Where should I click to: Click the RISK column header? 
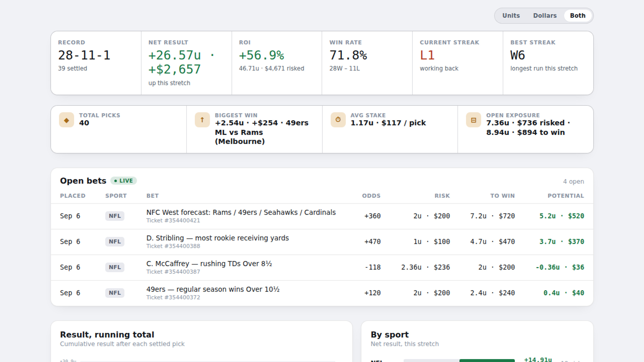tap(442, 196)
